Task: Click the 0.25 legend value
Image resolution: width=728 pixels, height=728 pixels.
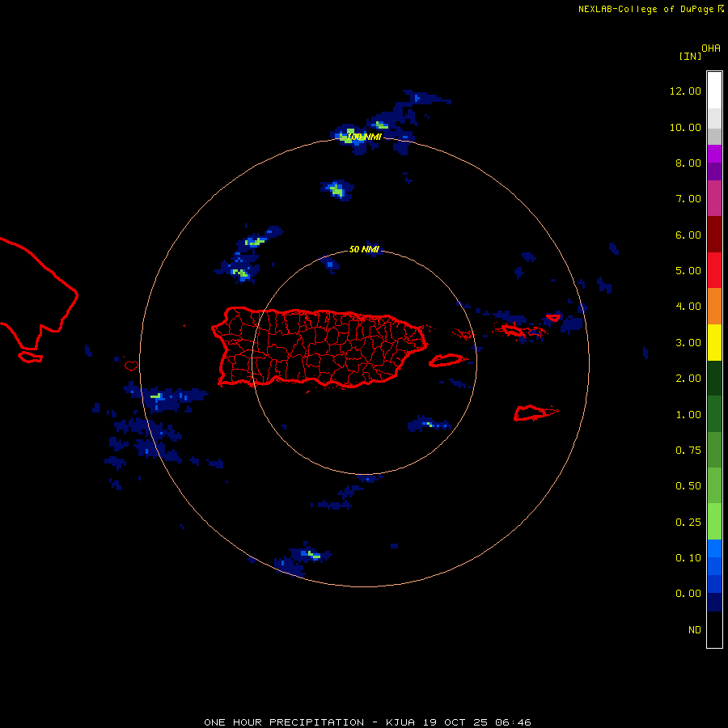Action: point(688,523)
